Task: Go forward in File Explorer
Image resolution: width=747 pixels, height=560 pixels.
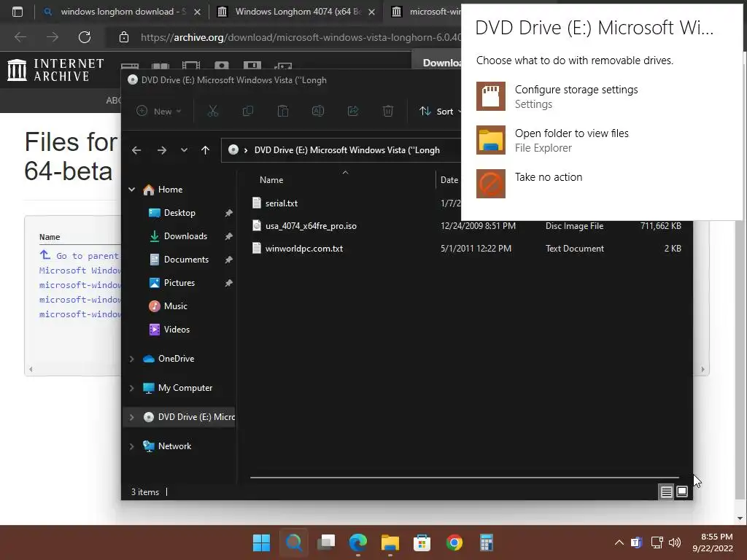Action: click(162, 150)
